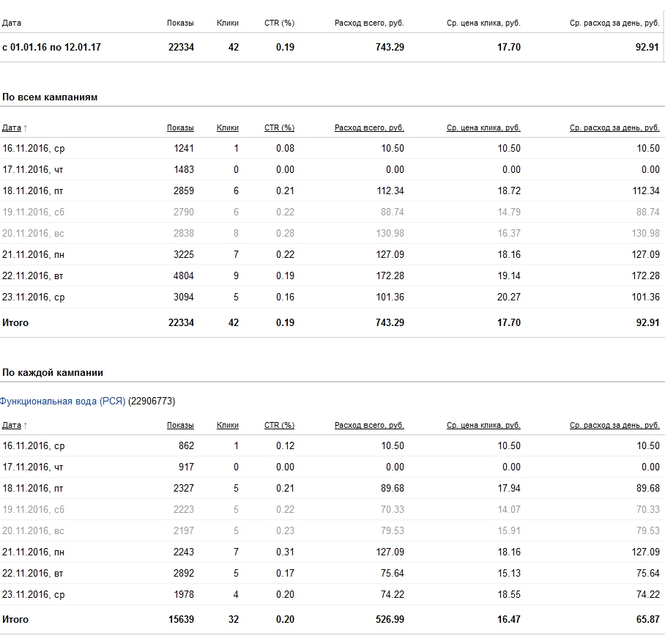Screen dimensions: 665x644
Task: Sort by Дата in По всем кампаниям table
Action: (11, 128)
